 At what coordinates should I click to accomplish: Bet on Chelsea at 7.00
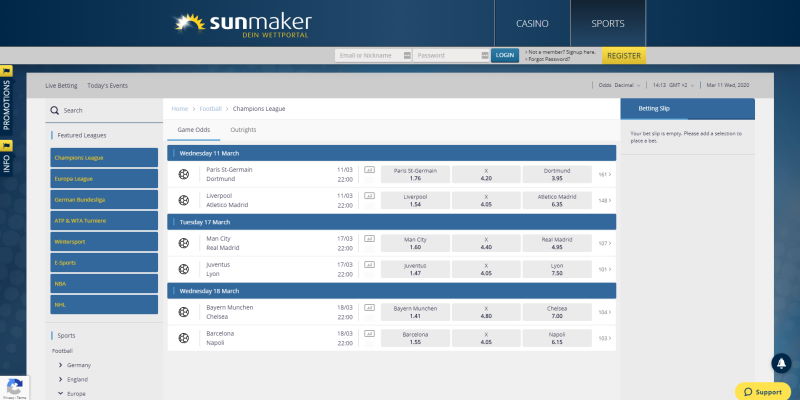point(557,312)
